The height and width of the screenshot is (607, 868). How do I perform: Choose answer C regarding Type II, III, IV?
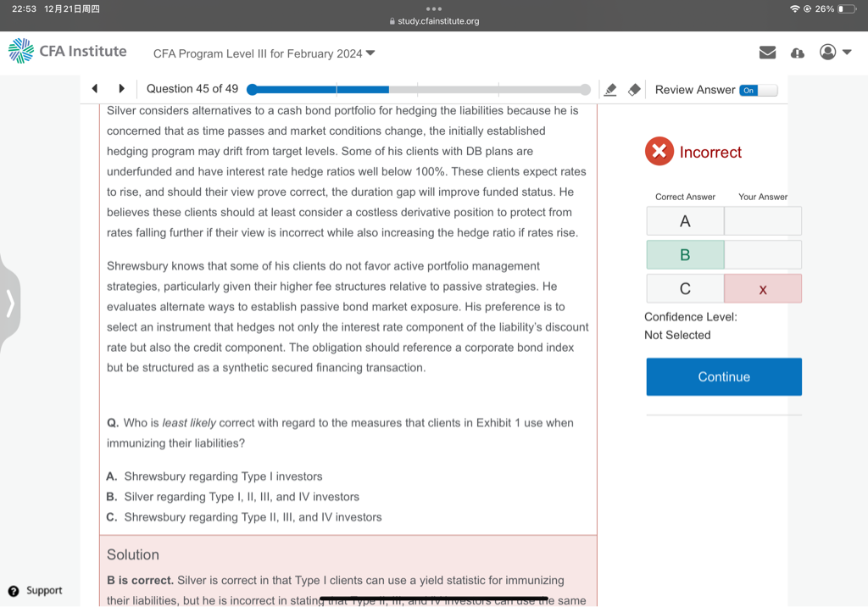pos(252,517)
